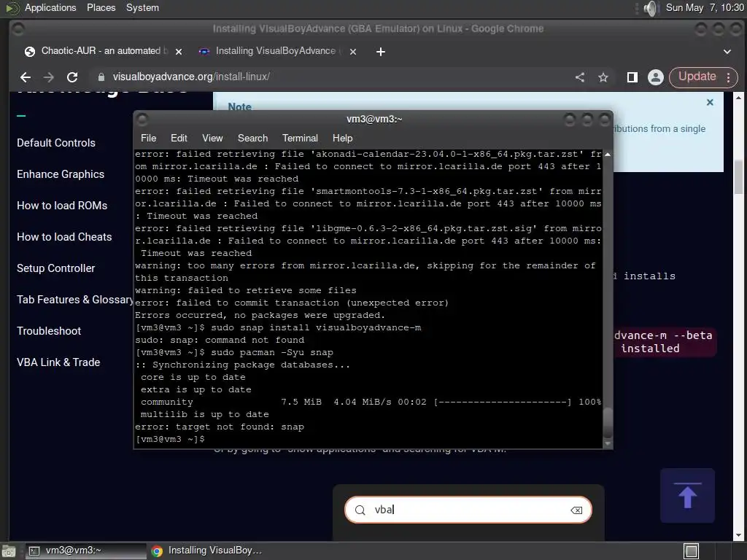Viewport: 747px width, 560px height.
Task: Open the terminal Edit menu
Action: pos(179,138)
